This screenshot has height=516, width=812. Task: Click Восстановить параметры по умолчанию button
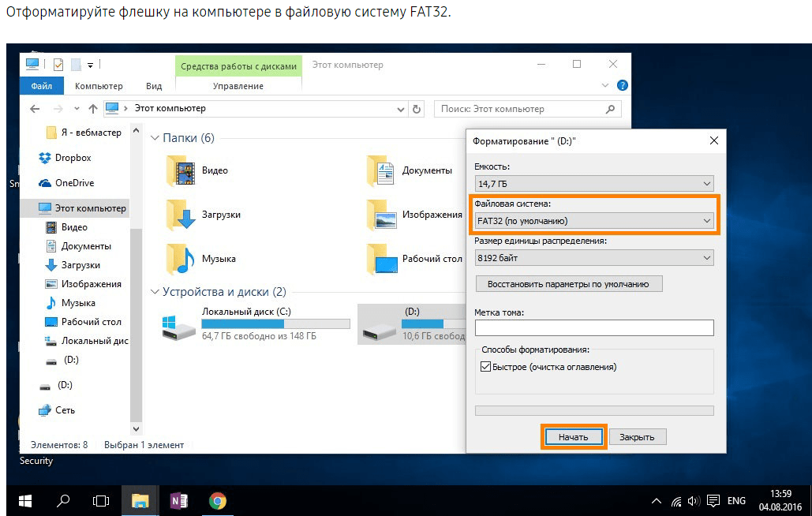point(568,284)
